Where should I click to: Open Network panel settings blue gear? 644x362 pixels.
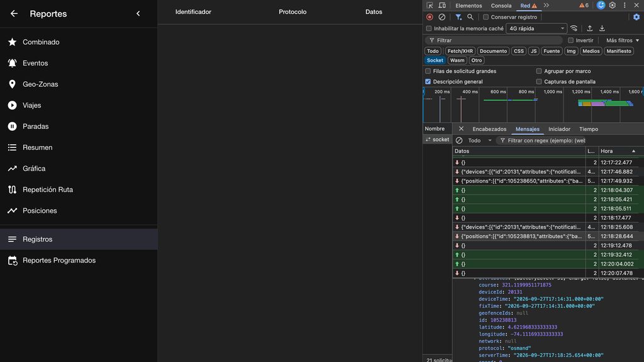coord(636,17)
